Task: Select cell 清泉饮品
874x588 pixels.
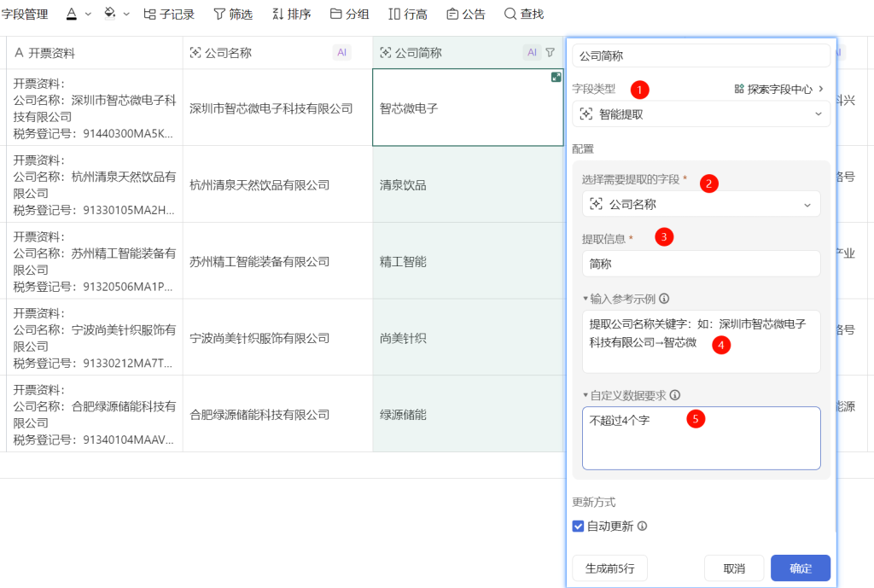Action: click(469, 184)
